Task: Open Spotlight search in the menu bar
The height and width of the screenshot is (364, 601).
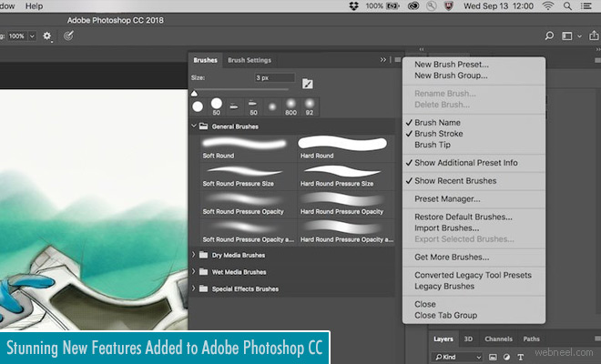Action: point(567,5)
